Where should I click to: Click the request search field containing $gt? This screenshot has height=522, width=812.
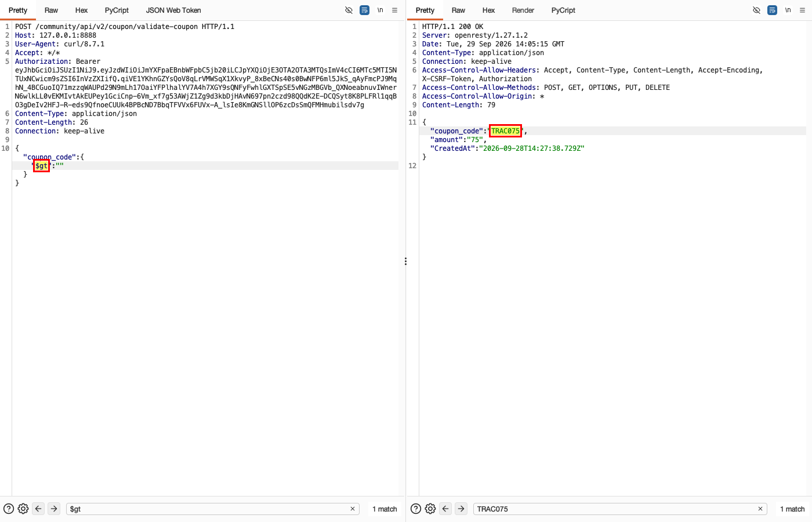tap(212, 509)
